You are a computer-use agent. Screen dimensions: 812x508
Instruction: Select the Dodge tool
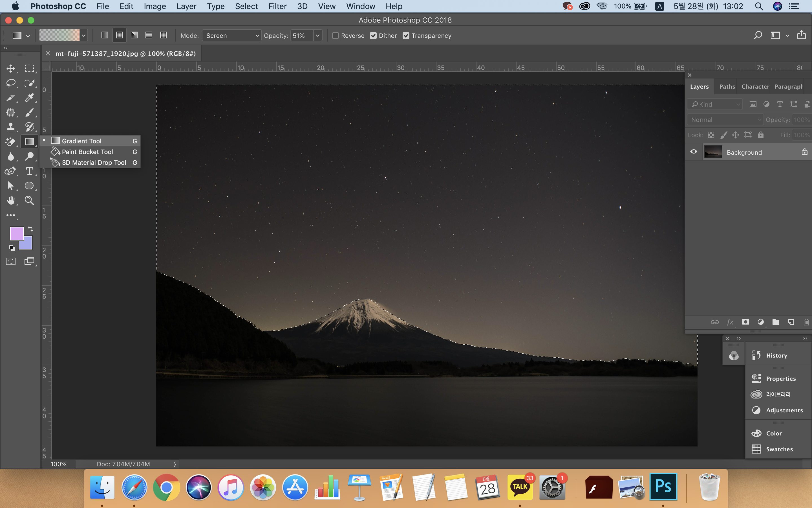(x=30, y=157)
